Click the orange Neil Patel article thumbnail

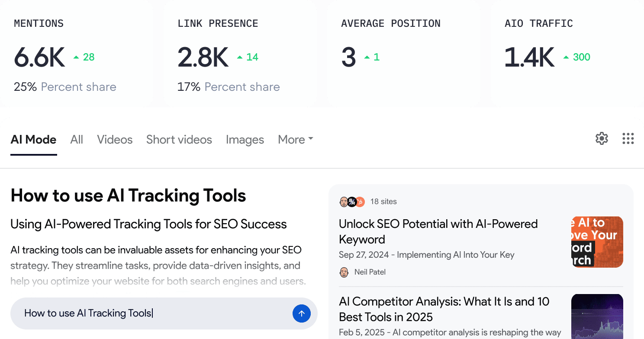[x=597, y=242]
